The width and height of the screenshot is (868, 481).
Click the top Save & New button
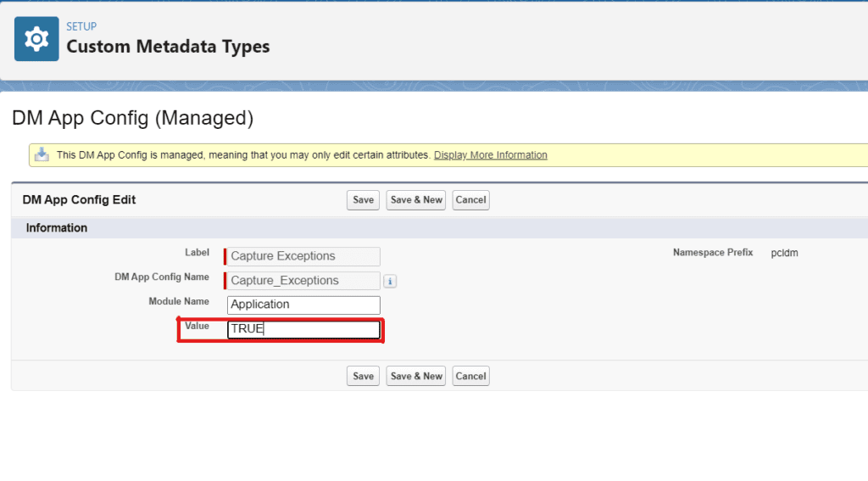[416, 200]
